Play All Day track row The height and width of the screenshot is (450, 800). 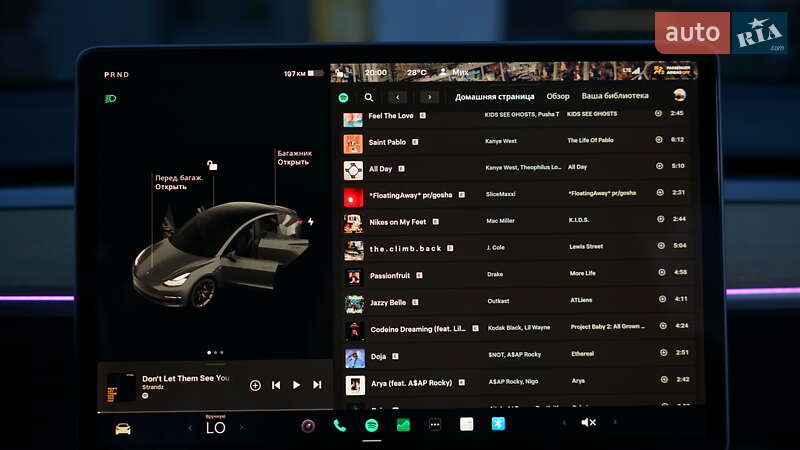pos(515,168)
